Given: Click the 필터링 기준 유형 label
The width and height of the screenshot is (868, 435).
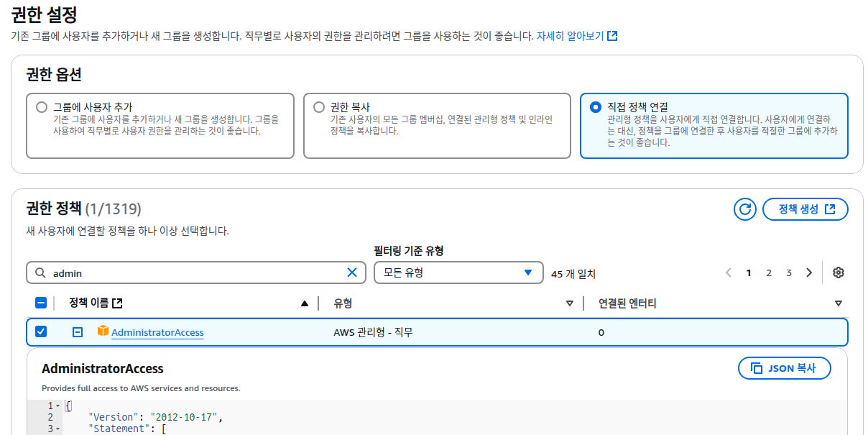Looking at the screenshot, I should pos(409,251).
